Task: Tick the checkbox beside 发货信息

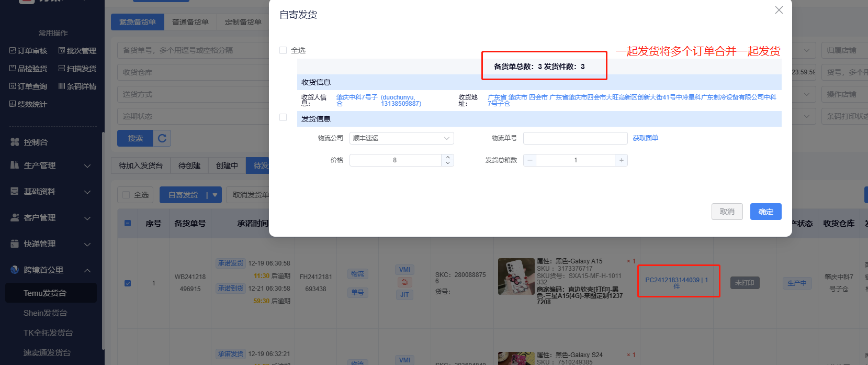Action: click(x=283, y=118)
